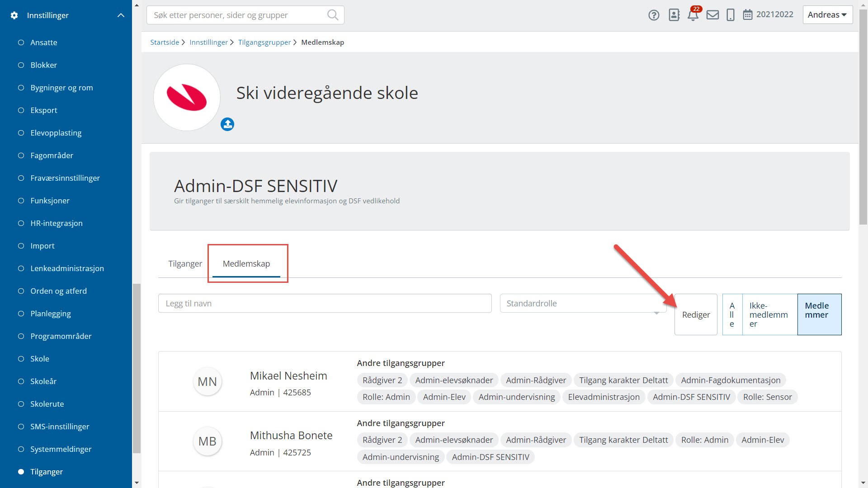The image size is (868, 488).
Task: Filter by Medlemmer
Action: click(819, 314)
